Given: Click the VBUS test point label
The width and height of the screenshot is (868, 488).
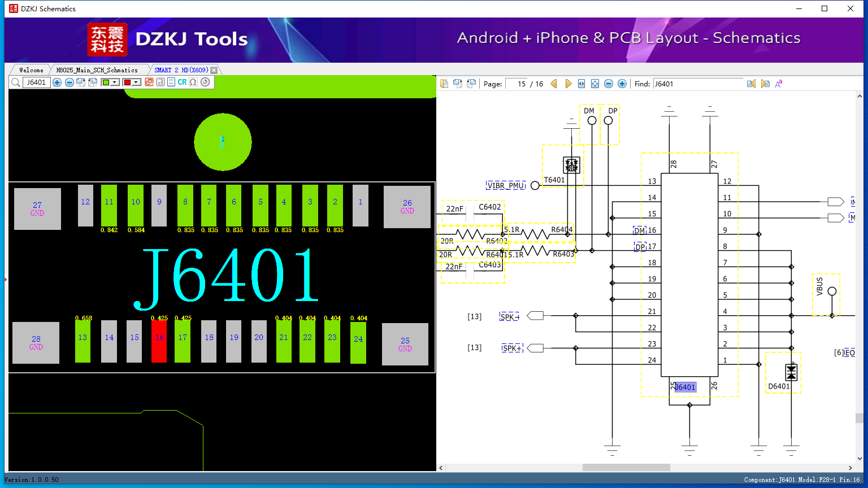Looking at the screenshot, I should pyautogui.click(x=820, y=286).
